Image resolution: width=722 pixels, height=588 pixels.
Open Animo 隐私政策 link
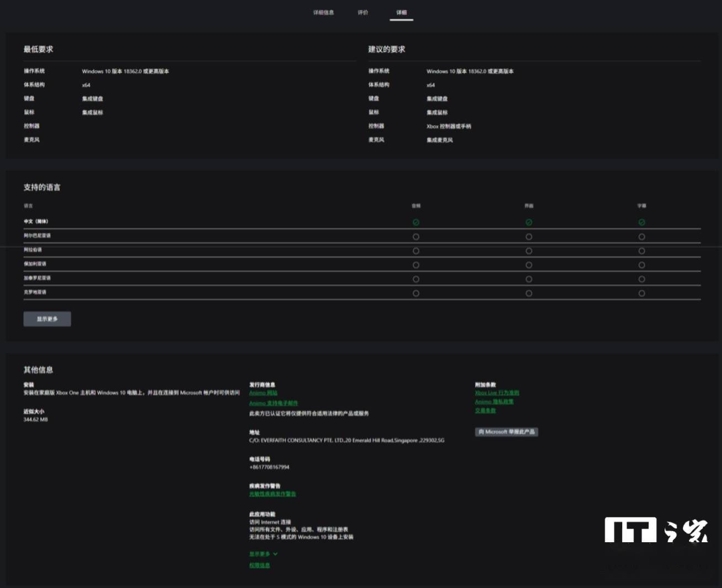coord(494,402)
